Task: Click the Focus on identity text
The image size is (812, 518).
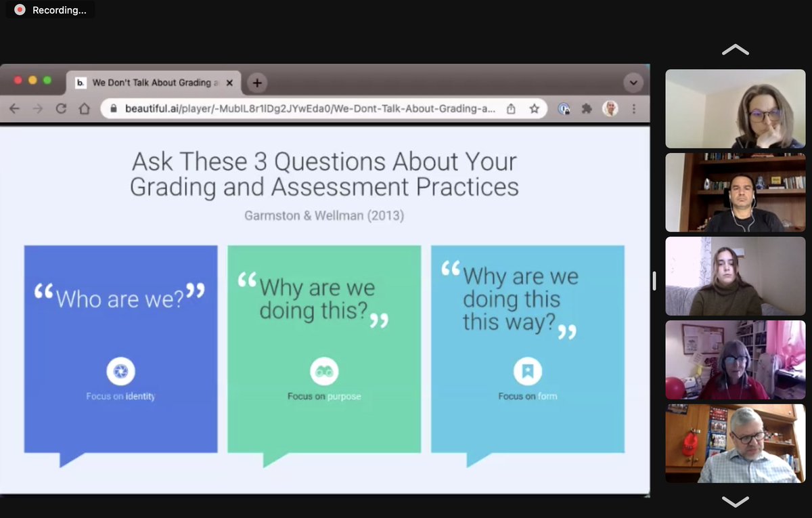Action: [x=120, y=396]
